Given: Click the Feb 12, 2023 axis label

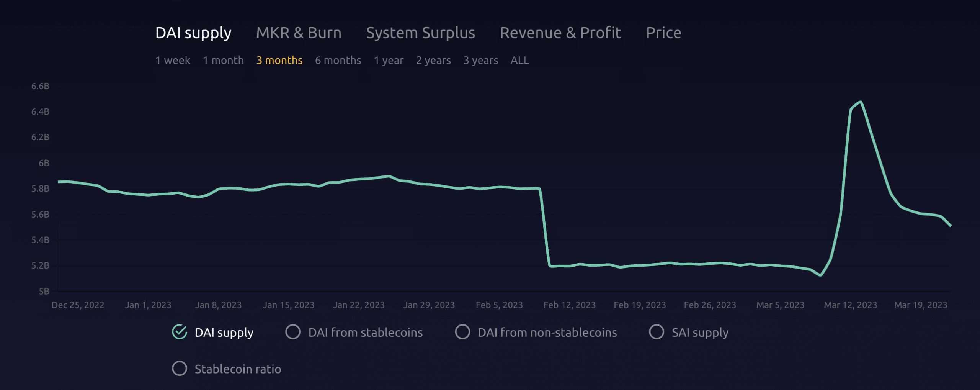Looking at the screenshot, I should pyautogui.click(x=569, y=305).
